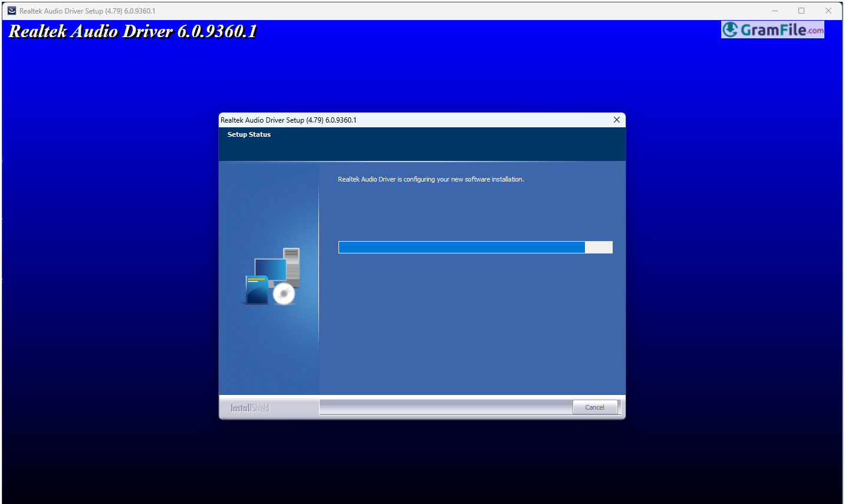845x504 pixels.
Task: Click the installation progress bar
Action: pyautogui.click(x=475, y=247)
